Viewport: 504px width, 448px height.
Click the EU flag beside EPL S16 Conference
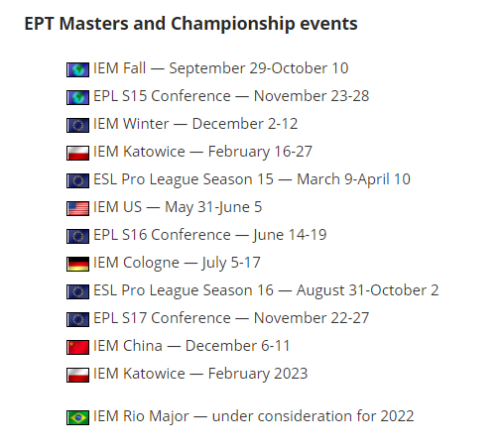pos(77,236)
